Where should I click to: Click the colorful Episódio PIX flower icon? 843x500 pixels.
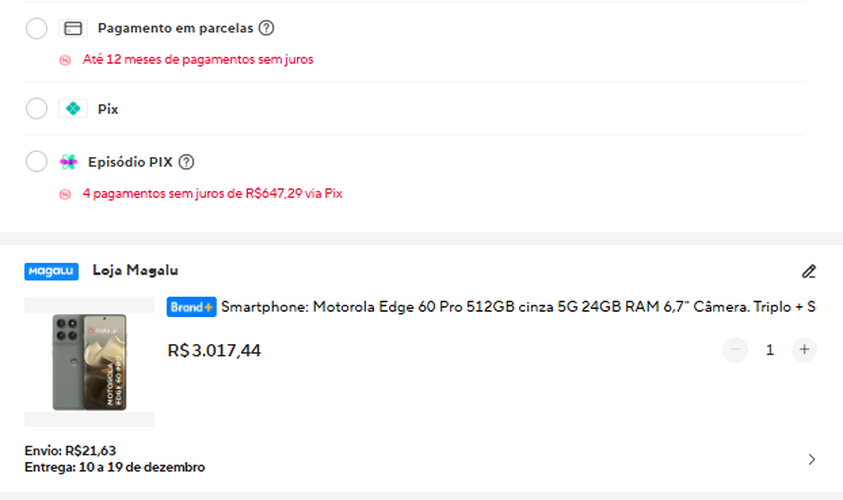[68, 162]
